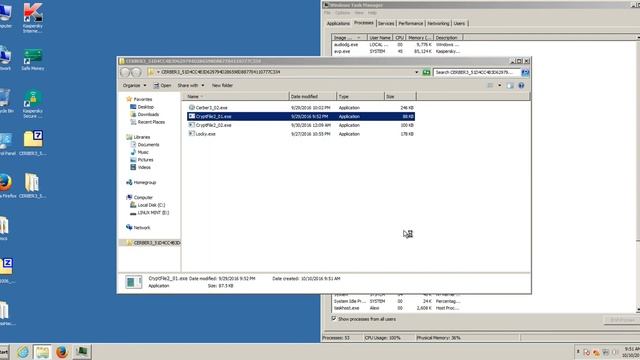Switch to the Networking tab in Task Manager
Image resolution: width=640 pixels, height=360 pixels.
pos(438,24)
